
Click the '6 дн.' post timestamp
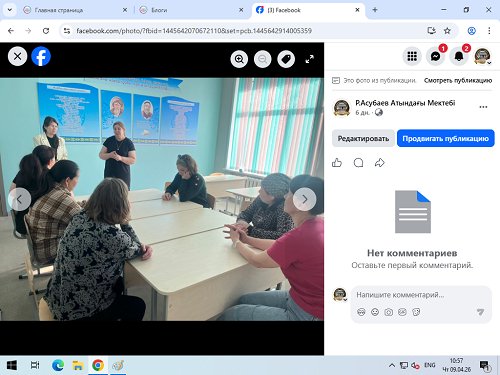[362, 113]
